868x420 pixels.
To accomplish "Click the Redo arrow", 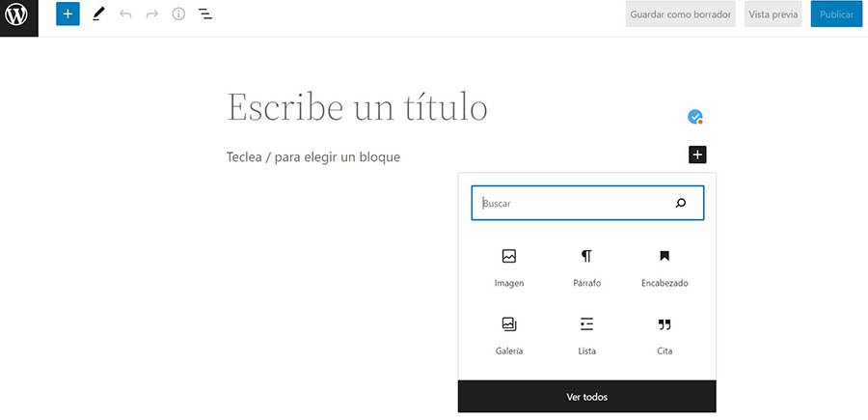I will tap(151, 14).
